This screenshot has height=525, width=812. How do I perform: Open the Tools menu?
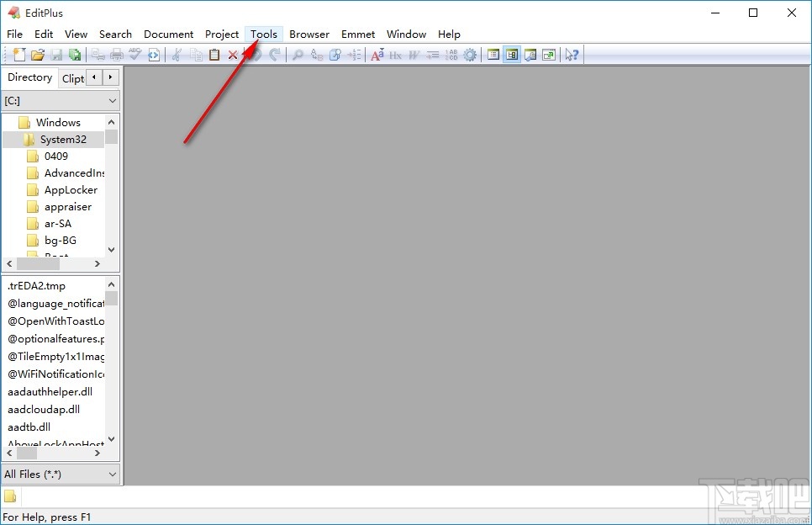click(x=264, y=34)
